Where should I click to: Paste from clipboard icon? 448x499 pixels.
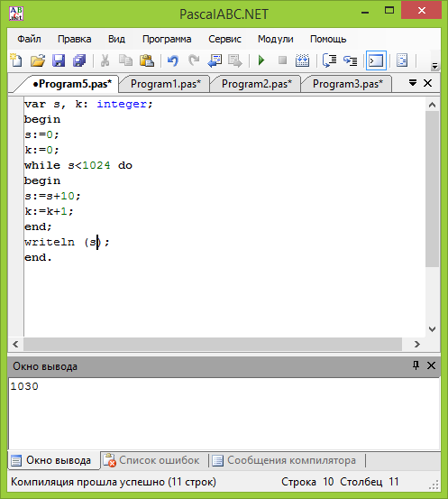pyautogui.click(x=147, y=60)
